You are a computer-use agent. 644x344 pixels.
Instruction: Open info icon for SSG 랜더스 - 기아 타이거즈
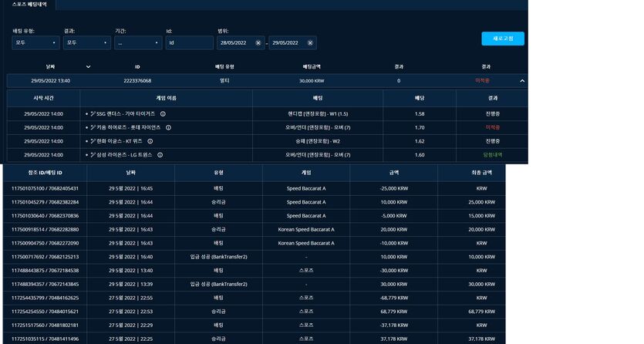(x=163, y=113)
